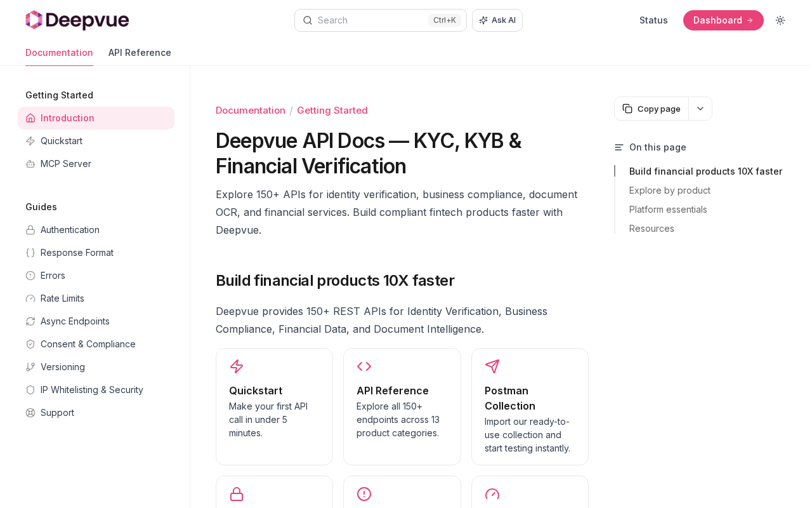Click the Quickstart lightning icon in sidebar
Viewport: 812px width, 508px height.
(30, 141)
